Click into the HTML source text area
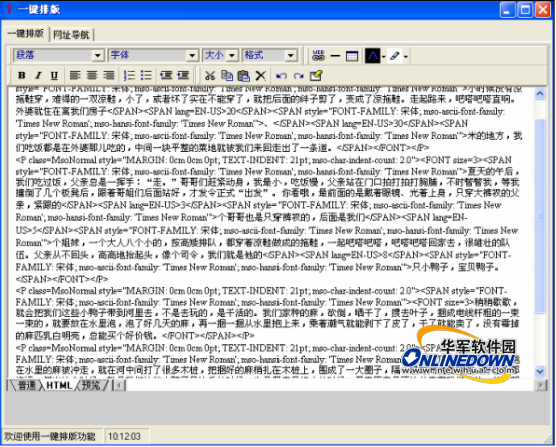The width and height of the screenshot is (556, 447). [271, 232]
